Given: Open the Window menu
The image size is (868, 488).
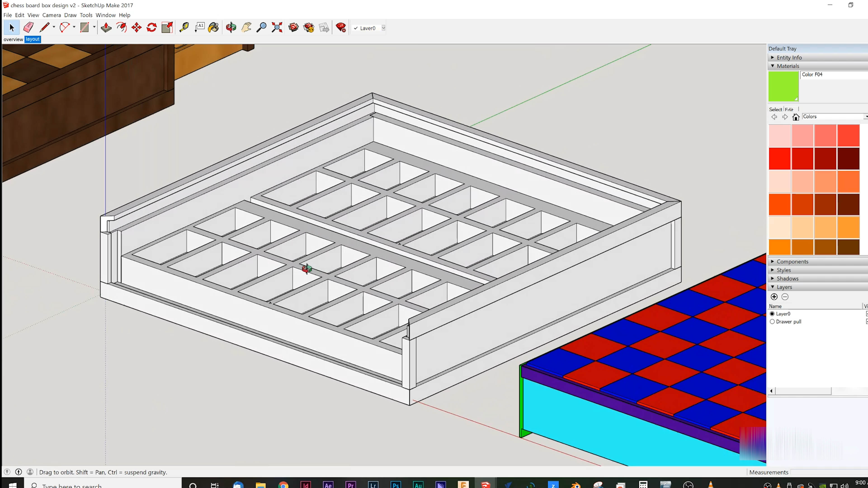Looking at the screenshot, I should tap(106, 15).
